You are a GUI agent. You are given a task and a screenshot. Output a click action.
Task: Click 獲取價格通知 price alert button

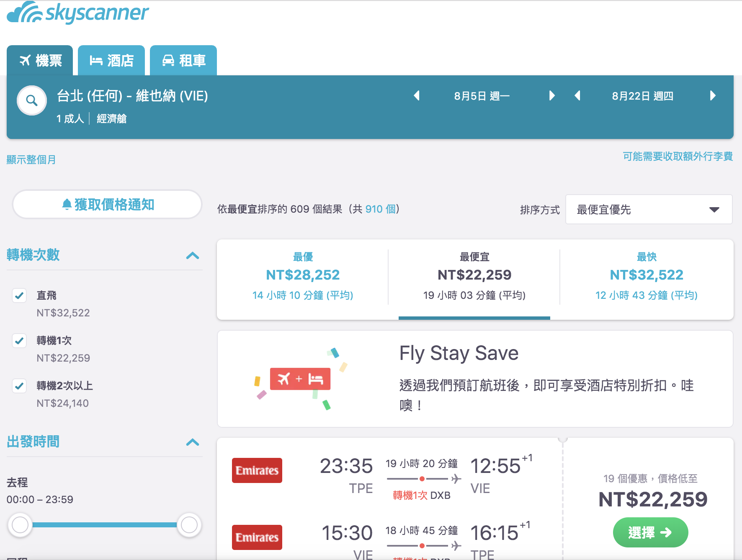(x=107, y=204)
